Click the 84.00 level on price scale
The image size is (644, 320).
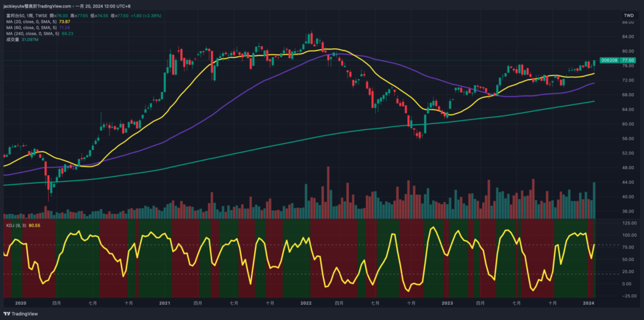click(x=627, y=37)
